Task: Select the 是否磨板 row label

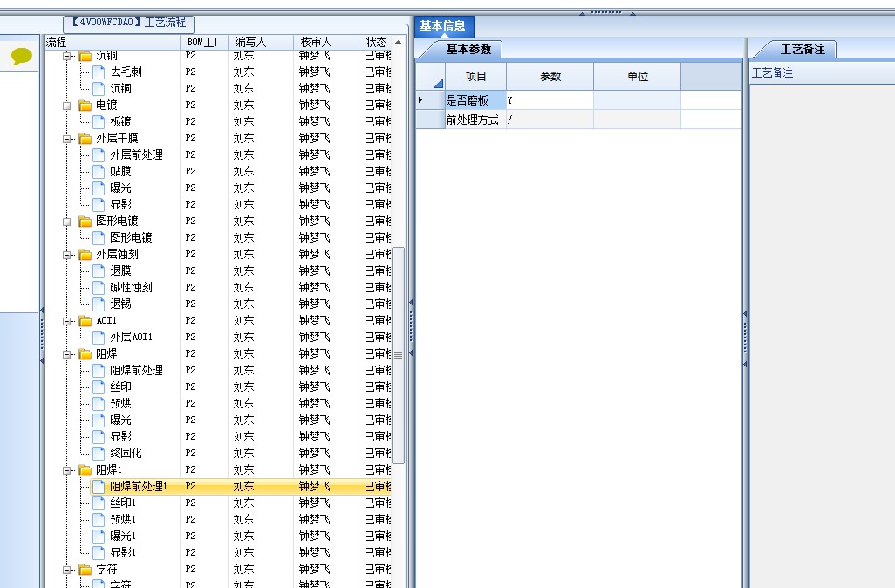Action: pyautogui.click(x=475, y=100)
